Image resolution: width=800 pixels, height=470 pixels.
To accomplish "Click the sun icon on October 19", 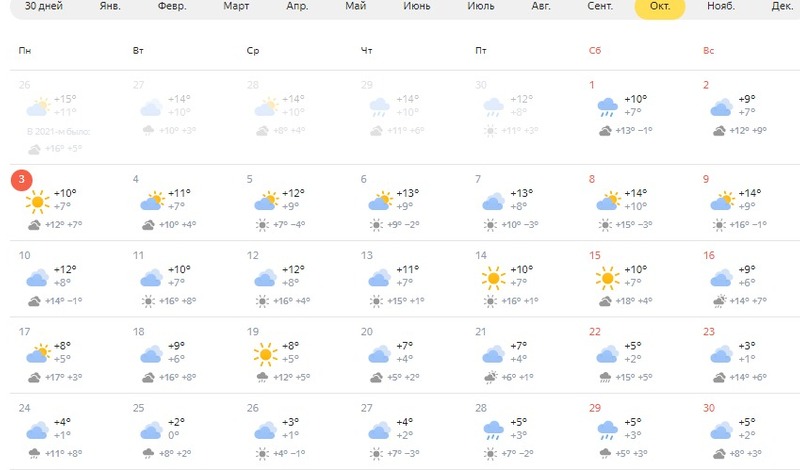I will (265, 353).
